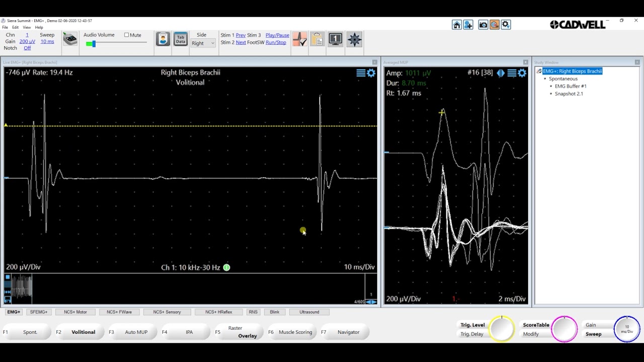Screen dimensions: 644x362
Task: Click the Sweep 10 ms link
Action: pos(47,42)
